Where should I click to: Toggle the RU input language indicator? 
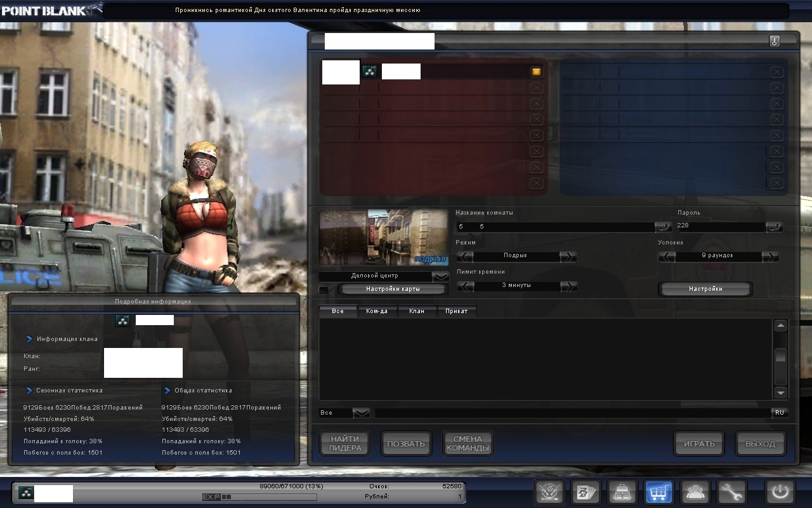[780, 413]
